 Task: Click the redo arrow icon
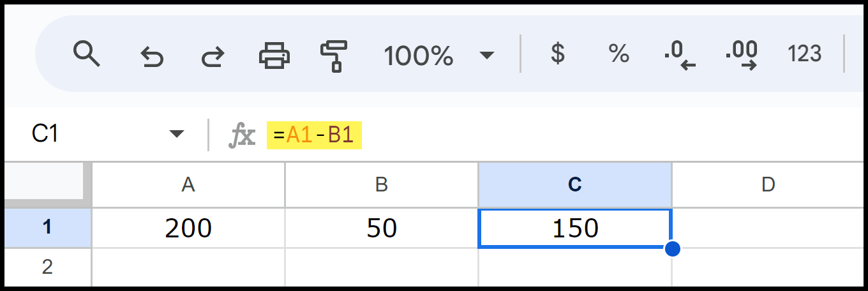(x=213, y=57)
